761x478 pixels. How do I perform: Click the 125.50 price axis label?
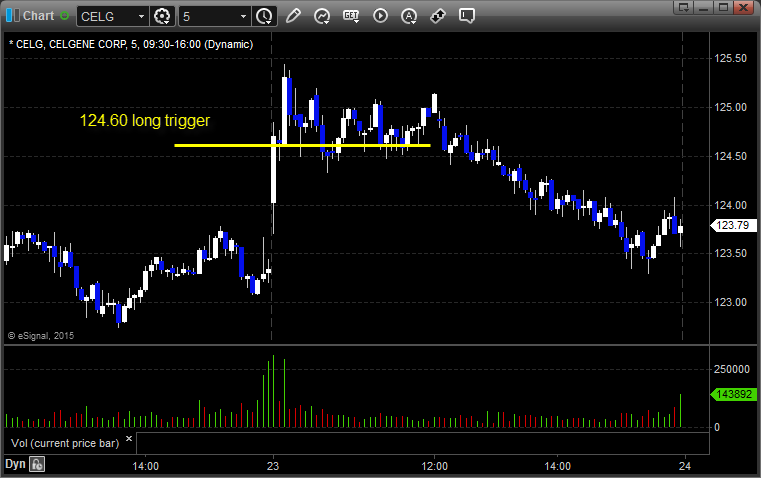(730, 58)
